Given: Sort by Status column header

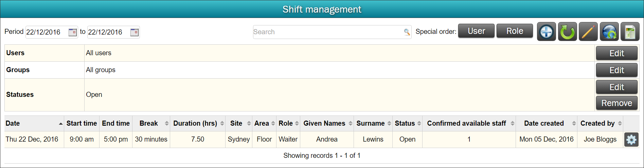Looking at the screenshot, I should [x=407, y=123].
